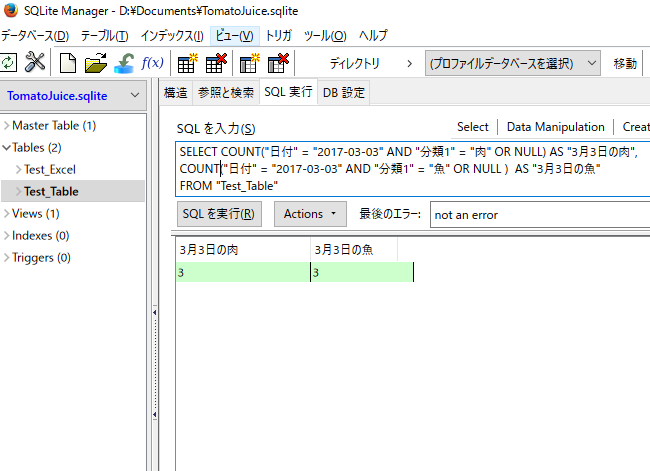
Task: Click the SQL を実行 button
Action: click(220, 214)
